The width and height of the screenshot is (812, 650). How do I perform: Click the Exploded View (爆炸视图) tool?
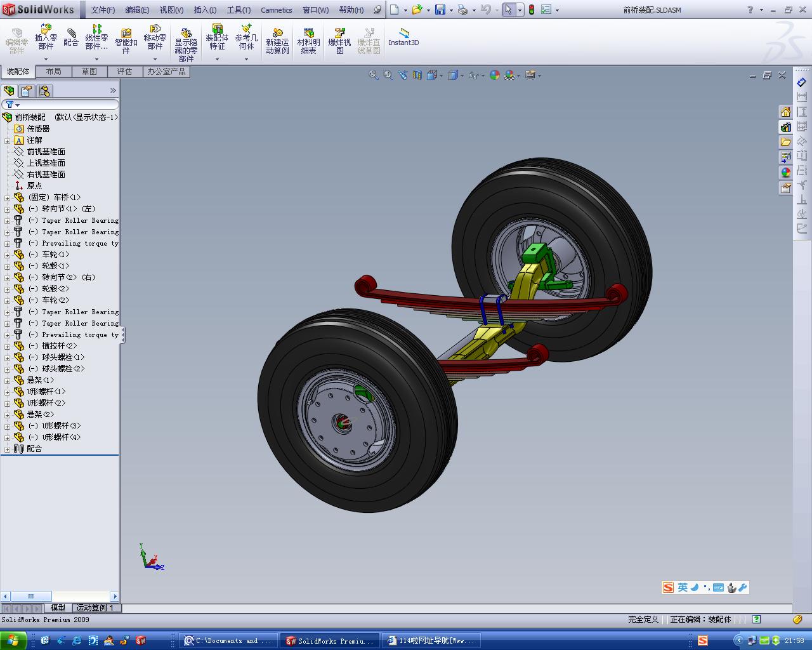coord(339,41)
